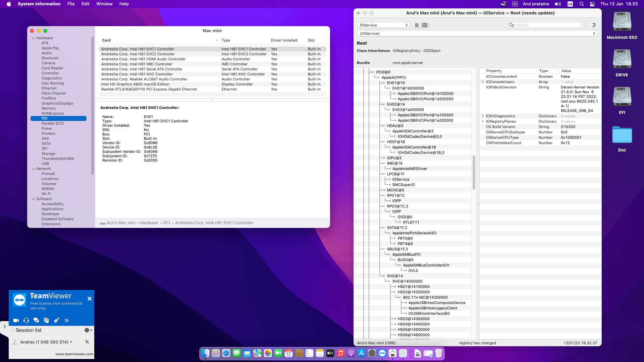Open the Window menu in menu bar
Screen dimensions: 644x362
(104, 4)
